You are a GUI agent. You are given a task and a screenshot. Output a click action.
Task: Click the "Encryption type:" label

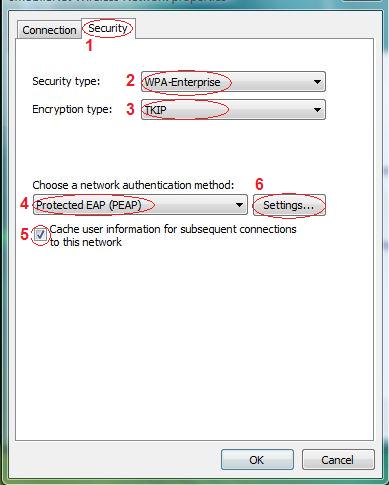72,109
